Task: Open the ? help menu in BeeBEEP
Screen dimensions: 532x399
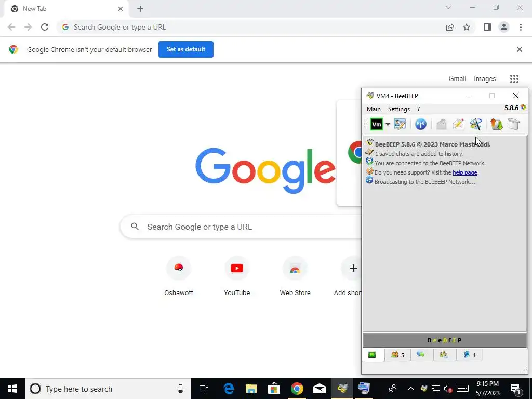Action: coord(418,109)
